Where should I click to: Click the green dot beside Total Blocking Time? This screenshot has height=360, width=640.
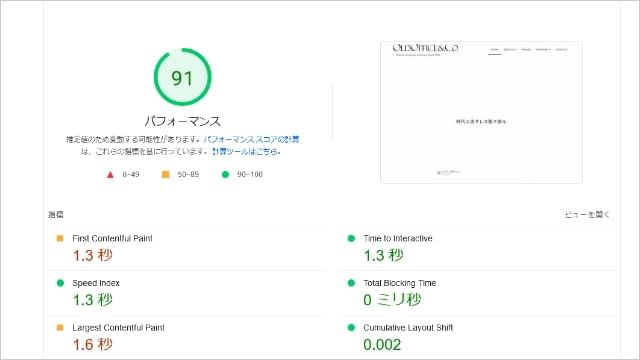coord(351,283)
